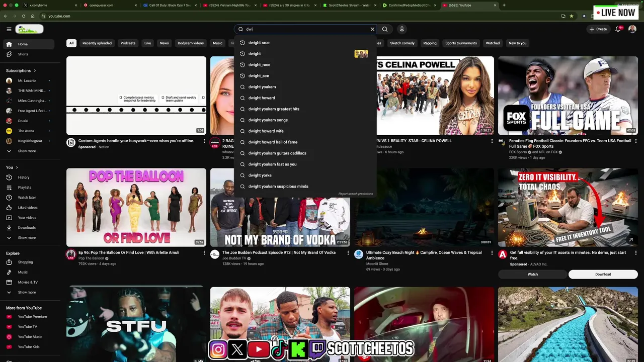644x362 pixels.
Task: Open options for Joe Budden Podcast video
Action: 348,253
